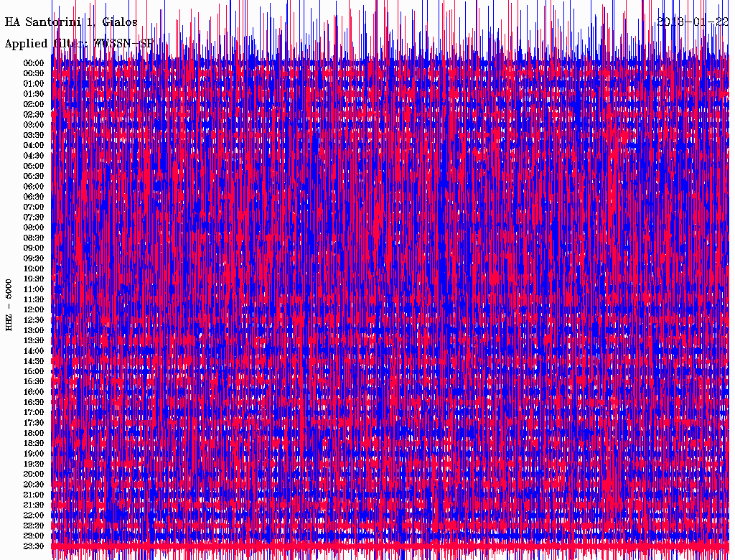Select the 08:30 time label

click(x=34, y=238)
